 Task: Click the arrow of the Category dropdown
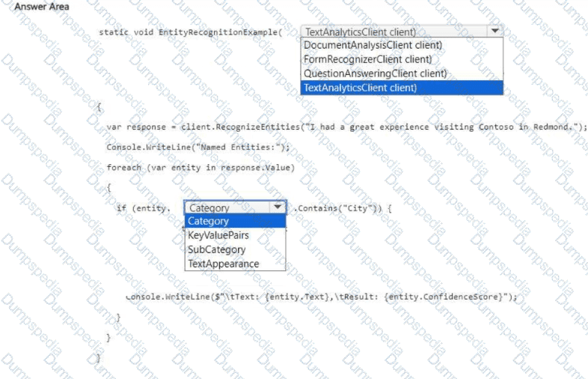tap(278, 207)
